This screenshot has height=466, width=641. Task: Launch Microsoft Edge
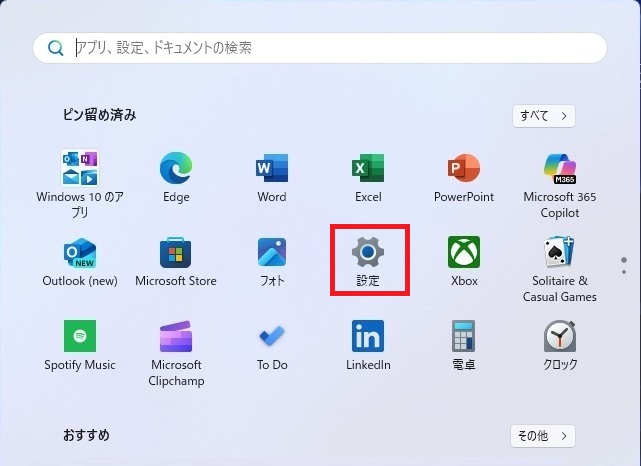click(176, 168)
